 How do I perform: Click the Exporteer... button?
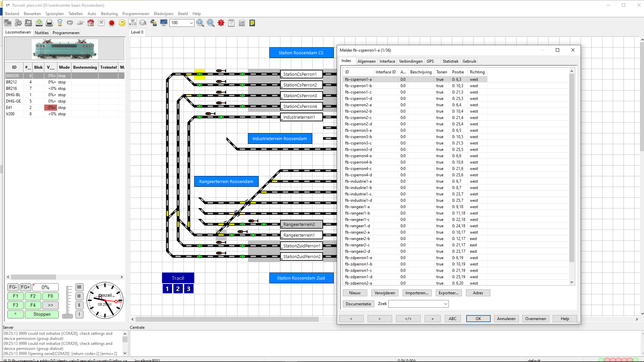(448, 293)
